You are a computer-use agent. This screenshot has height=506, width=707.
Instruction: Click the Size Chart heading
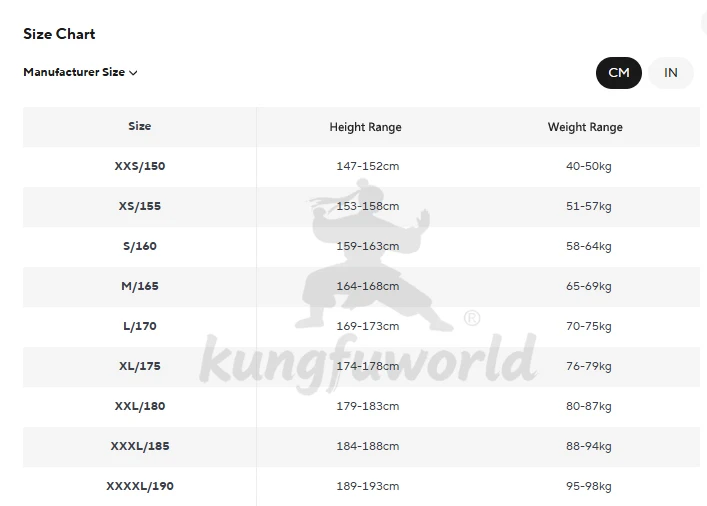(x=59, y=34)
